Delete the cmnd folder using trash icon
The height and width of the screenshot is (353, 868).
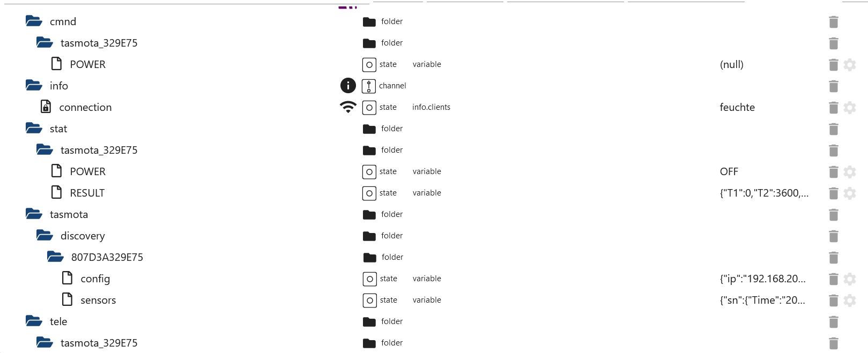pos(833,22)
